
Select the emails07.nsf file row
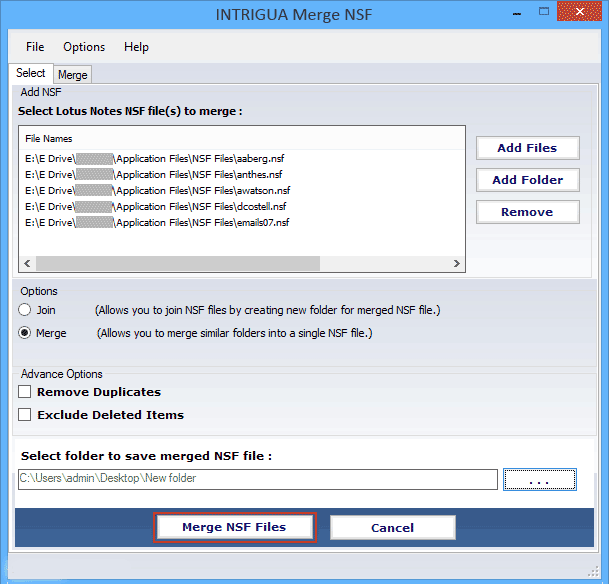coord(157,222)
